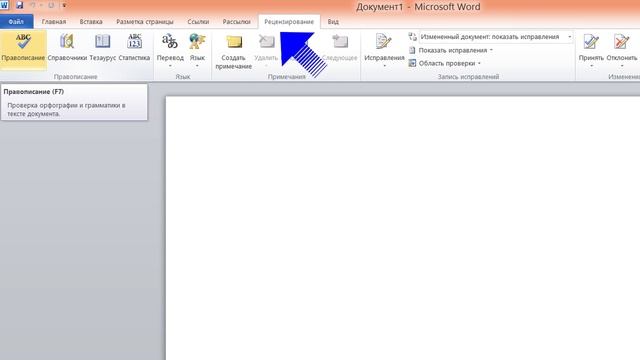Switch to the Разметка страницы tab
Screen dimensions: 640x360
click(x=145, y=22)
